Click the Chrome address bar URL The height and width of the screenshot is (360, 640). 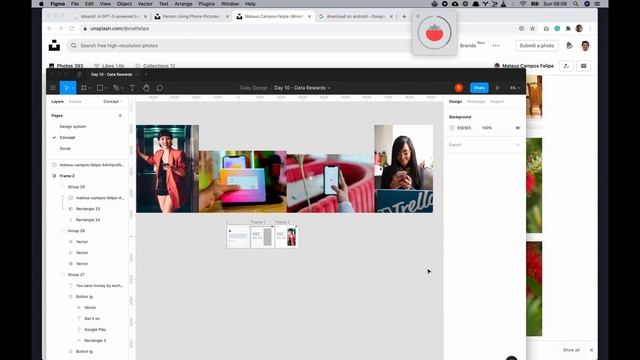pos(120,29)
